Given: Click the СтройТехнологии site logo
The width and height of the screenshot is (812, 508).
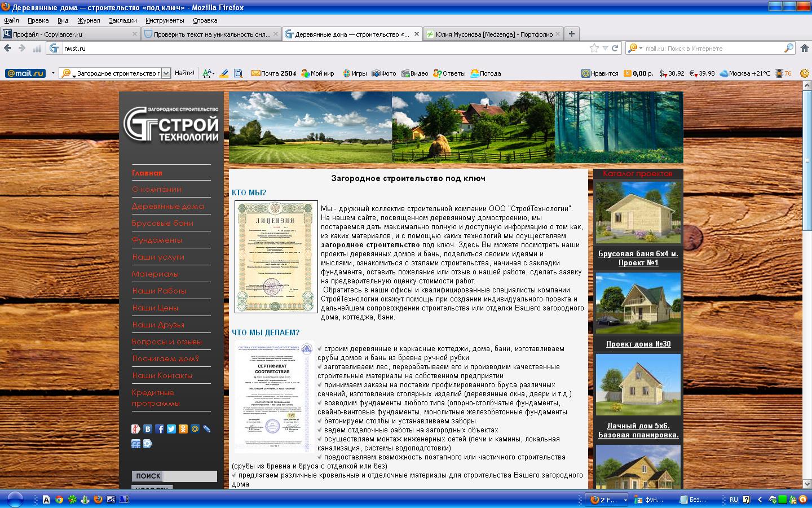Looking at the screenshot, I should point(171,124).
